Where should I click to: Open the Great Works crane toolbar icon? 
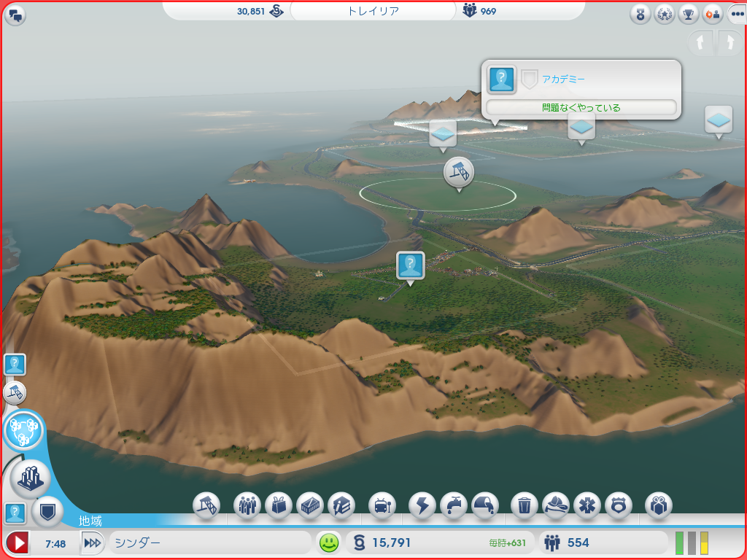206,505
